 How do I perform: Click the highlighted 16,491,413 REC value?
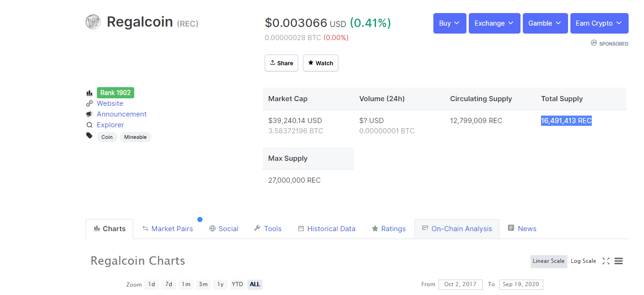(x=566, y=121)
